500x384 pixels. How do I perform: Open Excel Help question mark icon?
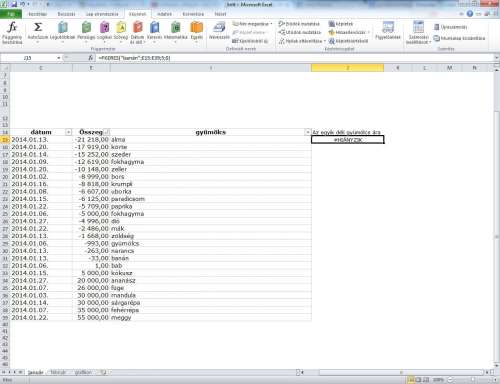pos(470,14)
